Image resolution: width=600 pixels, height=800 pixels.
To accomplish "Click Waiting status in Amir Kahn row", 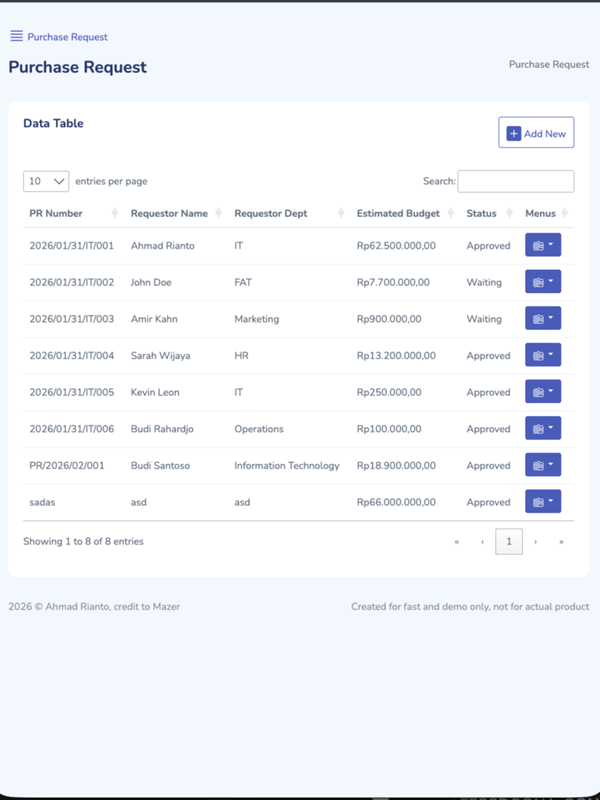I will [484, 319].
